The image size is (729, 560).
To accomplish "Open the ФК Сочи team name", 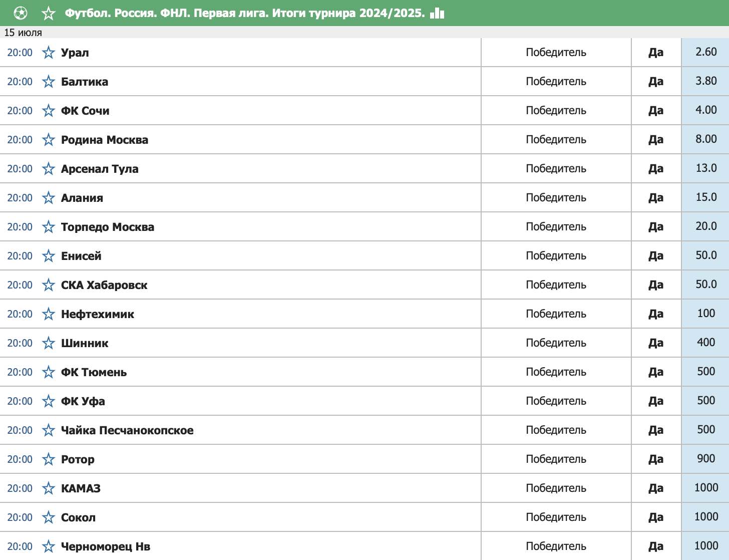I will [x=85, y=111].
